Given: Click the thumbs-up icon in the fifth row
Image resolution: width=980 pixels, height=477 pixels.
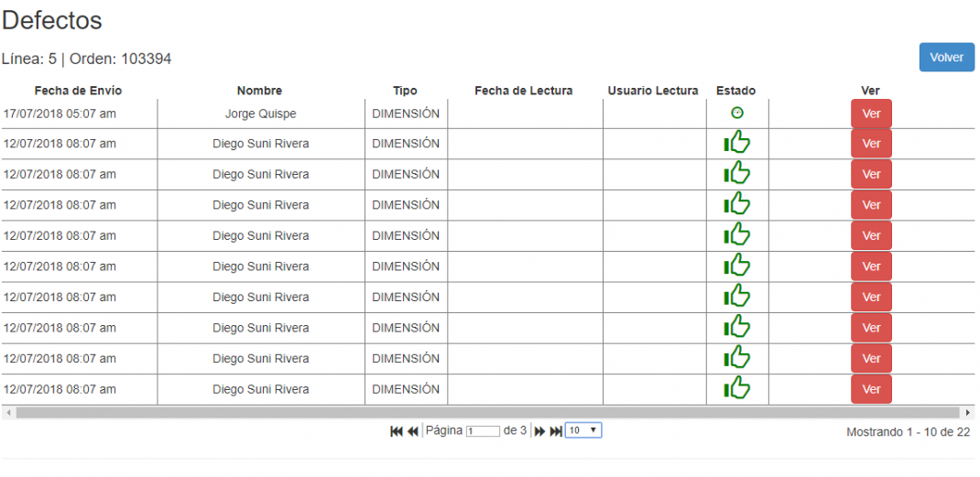Looking at the screenshot, I should click(x=737, y=235).
